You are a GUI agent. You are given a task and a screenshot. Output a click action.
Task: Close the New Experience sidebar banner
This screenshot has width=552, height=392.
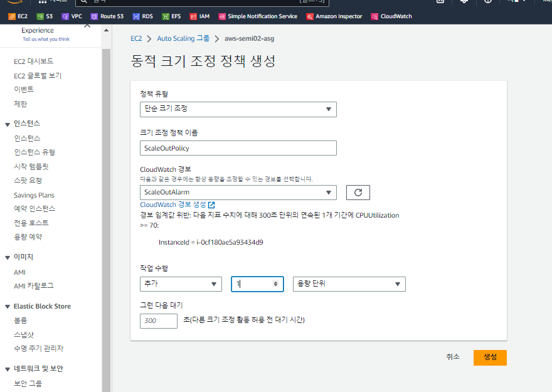[87, 26]
